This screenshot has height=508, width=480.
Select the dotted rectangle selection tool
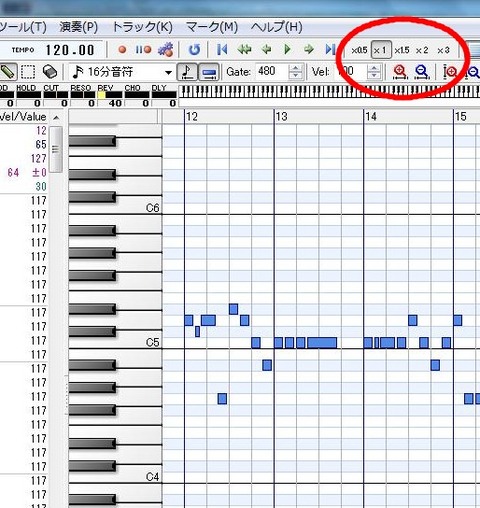tap(28, 72)
